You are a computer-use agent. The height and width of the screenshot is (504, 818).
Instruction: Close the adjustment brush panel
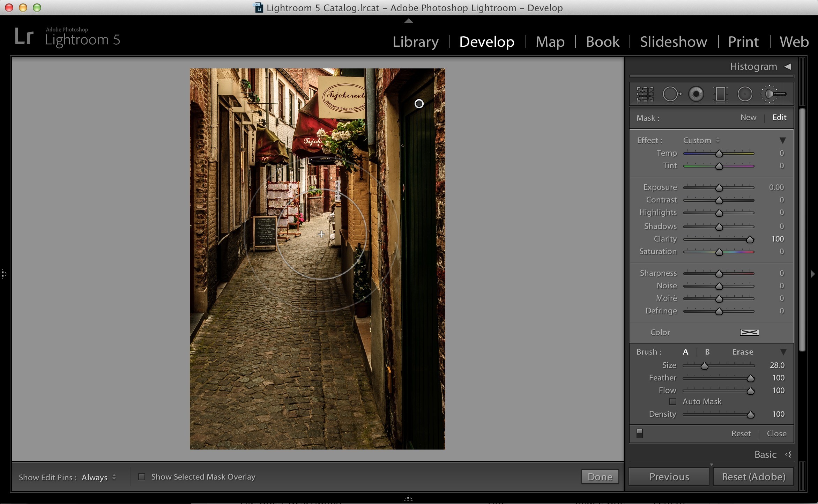point(776,433)
